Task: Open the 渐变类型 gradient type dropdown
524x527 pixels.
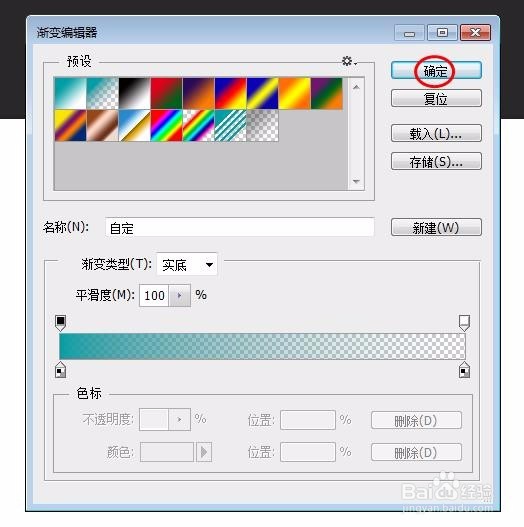Action: pos(187,265)
